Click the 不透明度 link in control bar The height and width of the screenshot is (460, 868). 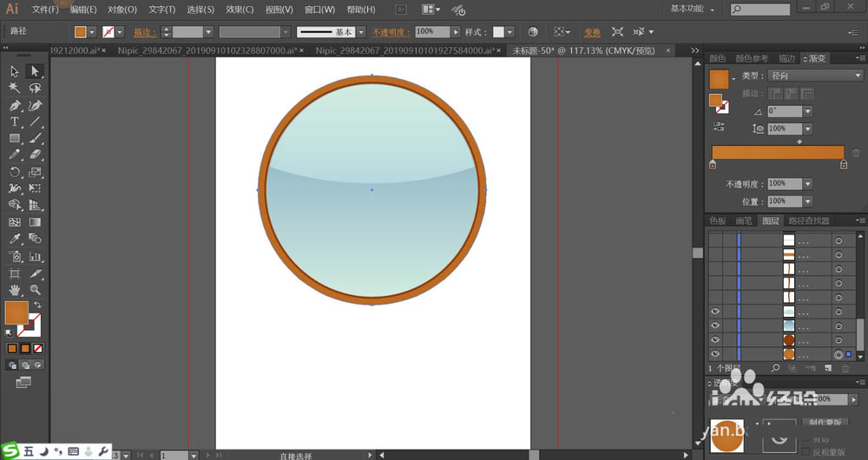[391, 32]
